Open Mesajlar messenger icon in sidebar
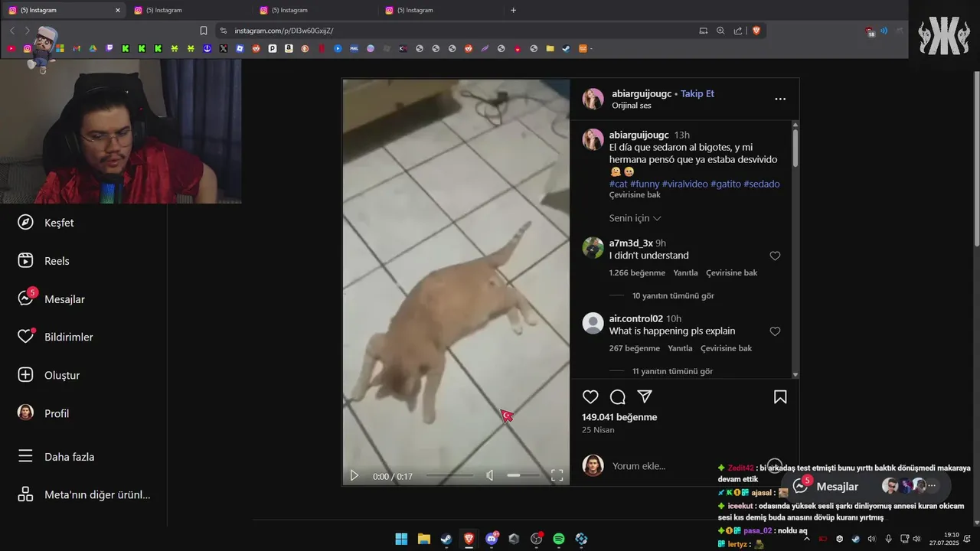980x551 pixels. click(x=25, y=298)
